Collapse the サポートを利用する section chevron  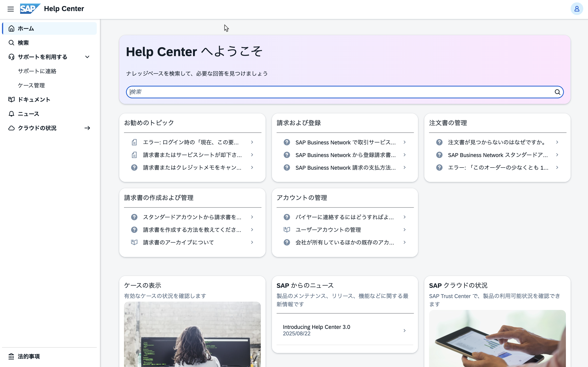87,57
